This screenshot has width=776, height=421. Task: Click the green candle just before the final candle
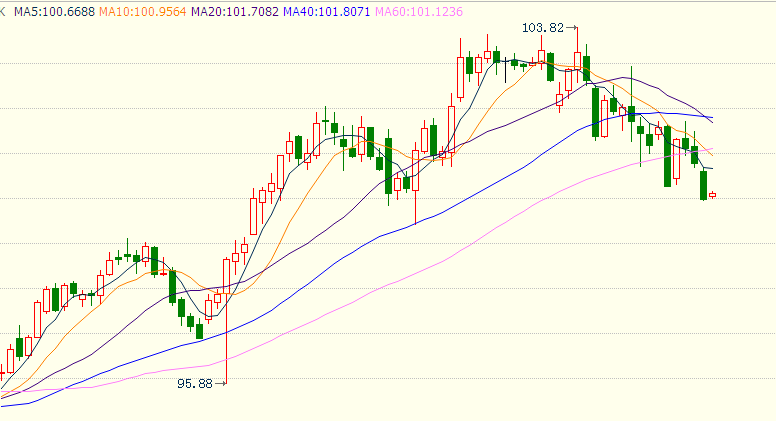pos(704,184)
